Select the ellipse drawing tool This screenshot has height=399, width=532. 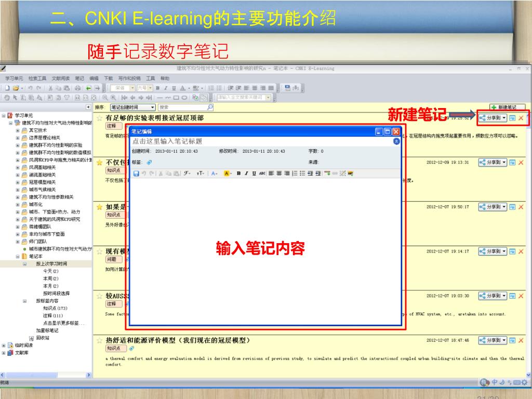pos(184,98)
